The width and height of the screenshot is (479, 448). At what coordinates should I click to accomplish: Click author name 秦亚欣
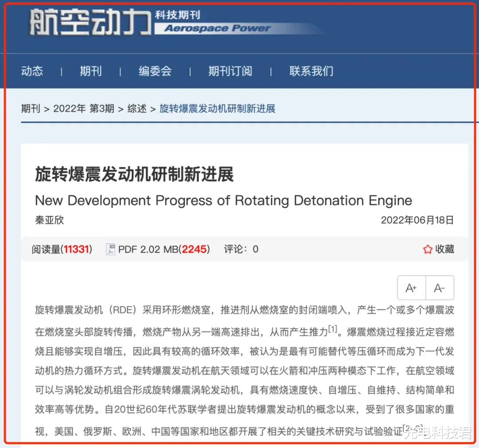click(x=50, y=220)
